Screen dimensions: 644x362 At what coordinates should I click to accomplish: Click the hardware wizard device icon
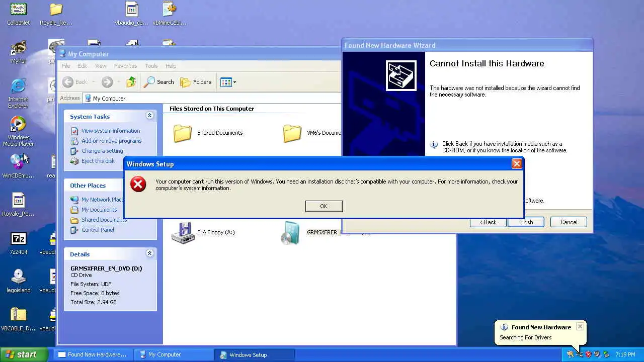point(401,75)
